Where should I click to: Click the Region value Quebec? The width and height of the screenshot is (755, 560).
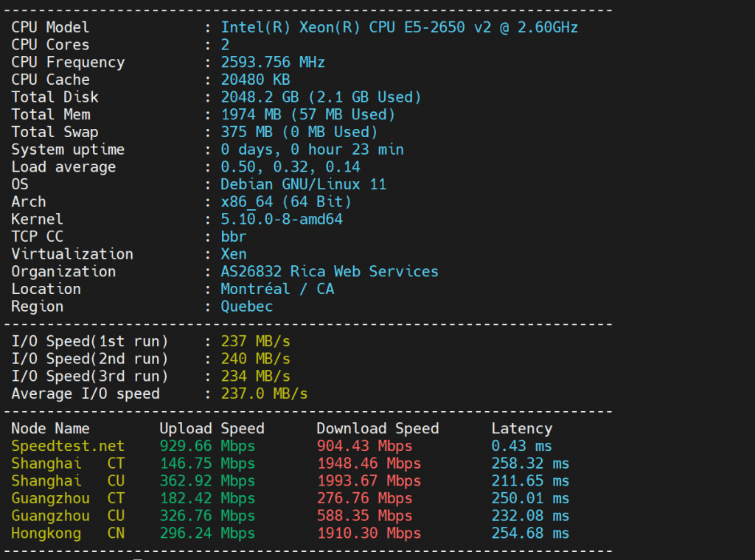coord(246,307)
